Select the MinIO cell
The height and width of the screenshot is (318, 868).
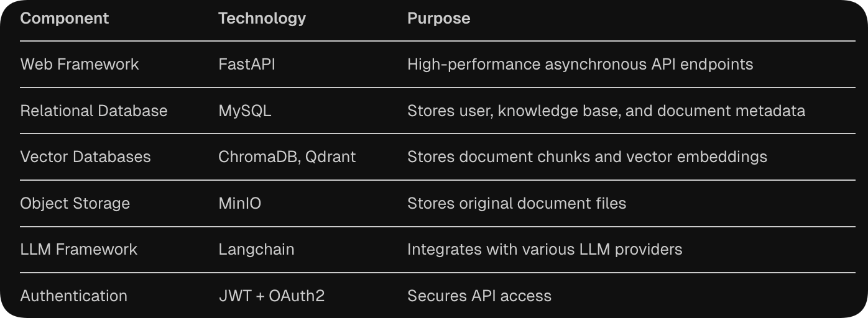[x=240, y=203]
